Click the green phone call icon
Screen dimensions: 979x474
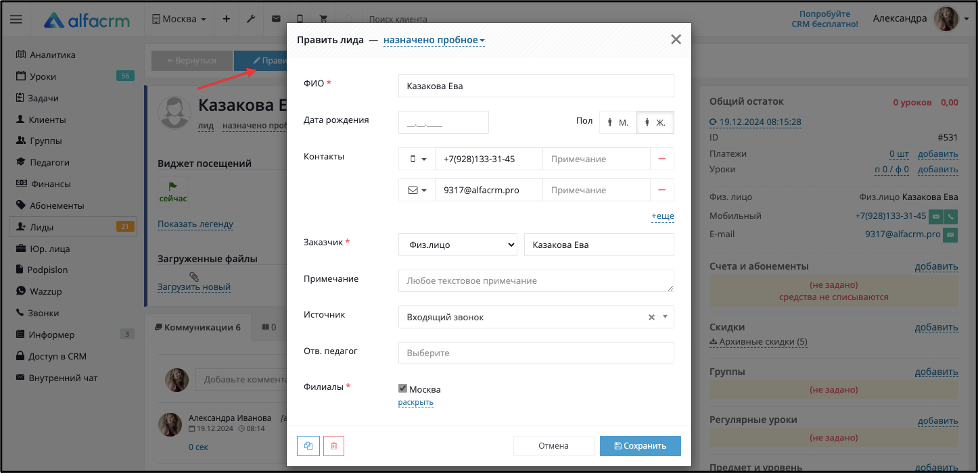(x=952, y=216)
